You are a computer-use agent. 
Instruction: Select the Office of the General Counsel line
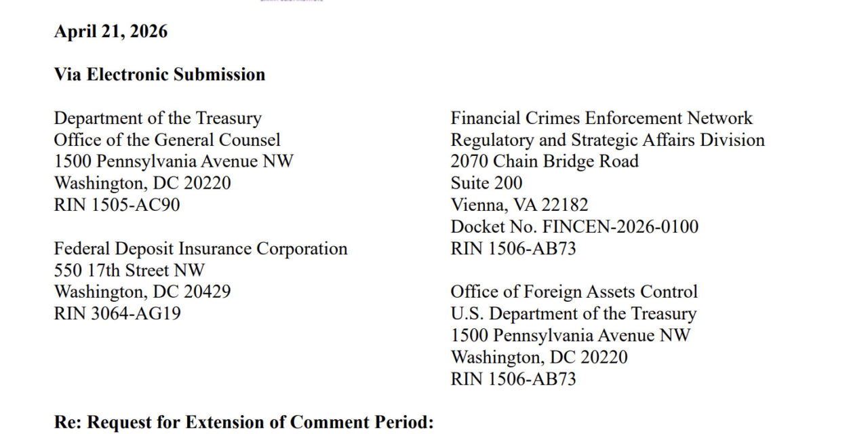167,140
